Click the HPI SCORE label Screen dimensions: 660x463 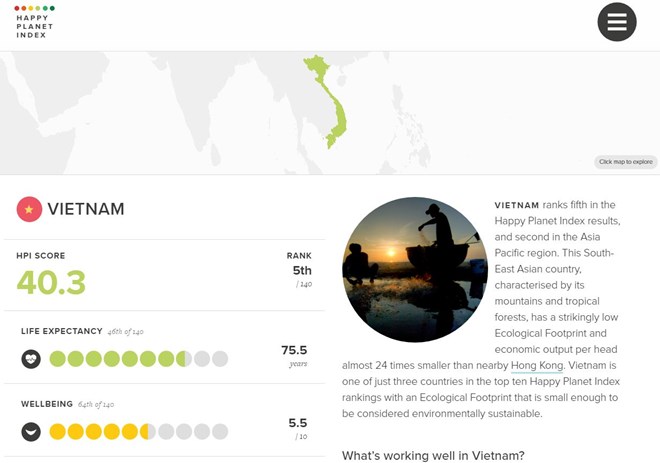[41, 255]
